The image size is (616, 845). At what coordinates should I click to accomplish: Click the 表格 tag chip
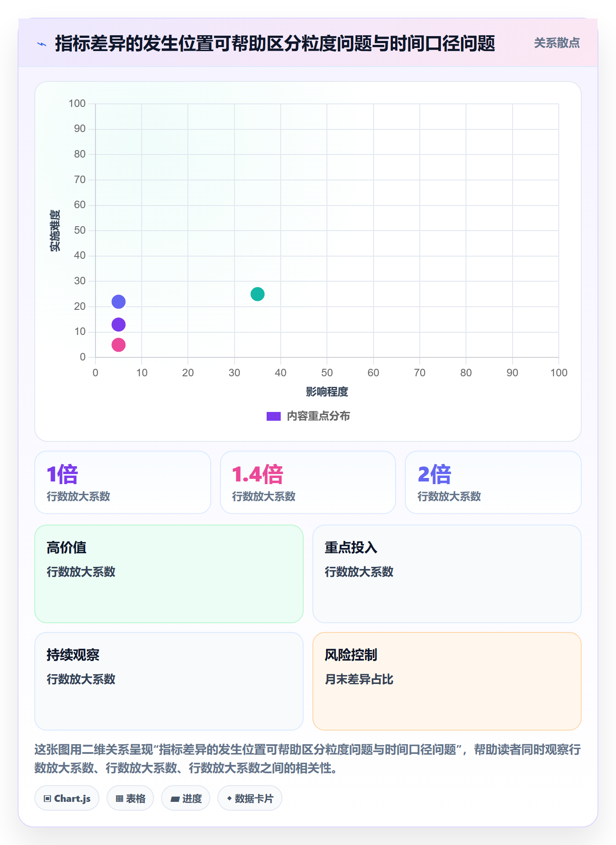tap(130, 798)
